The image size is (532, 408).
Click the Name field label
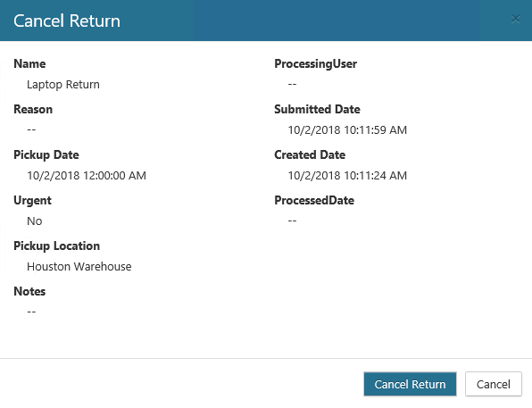pyautogui.click(x=29, y=63)
